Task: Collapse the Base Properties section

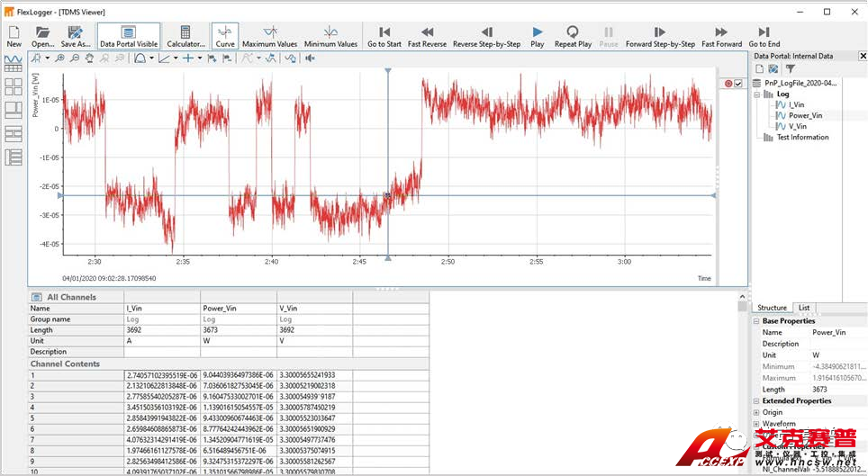Action: pyautogui.click(x=756, y=320)
